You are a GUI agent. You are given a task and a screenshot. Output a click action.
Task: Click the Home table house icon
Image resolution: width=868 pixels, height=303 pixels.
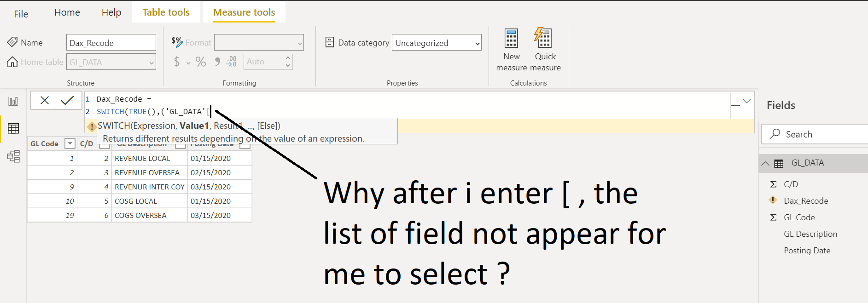point(12,62)
